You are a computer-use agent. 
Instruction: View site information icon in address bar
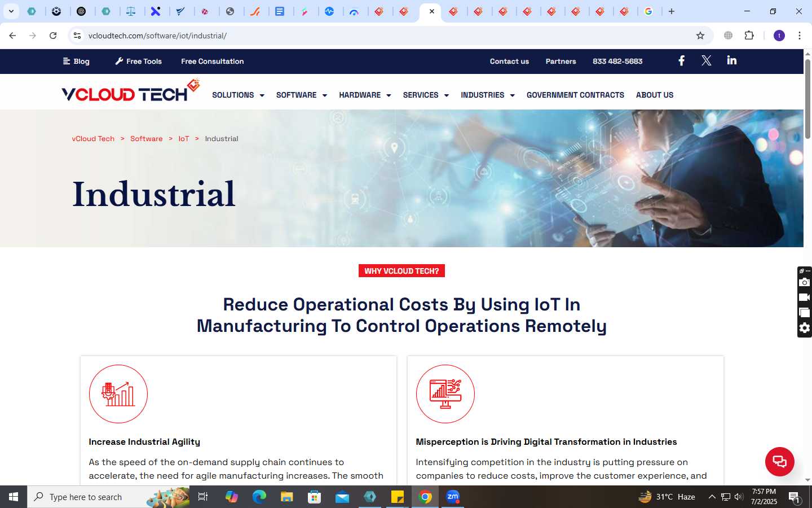[x=77, y=36]
